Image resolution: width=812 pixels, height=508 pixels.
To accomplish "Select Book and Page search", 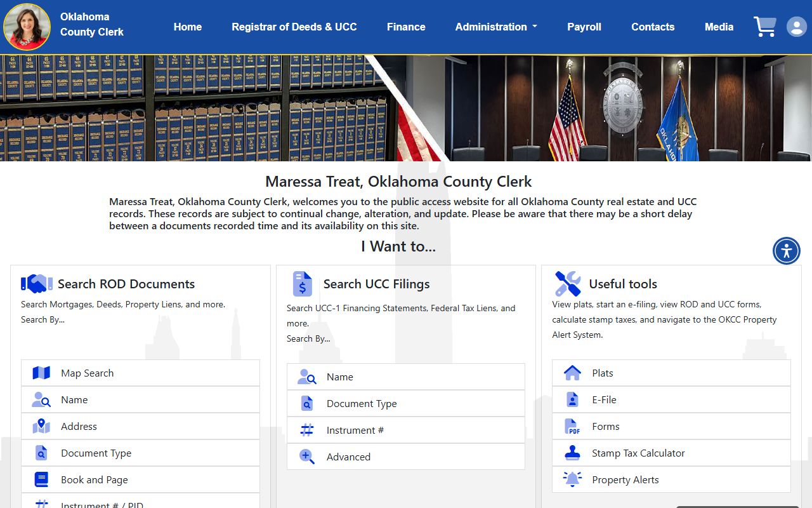I will coord(140,479).
